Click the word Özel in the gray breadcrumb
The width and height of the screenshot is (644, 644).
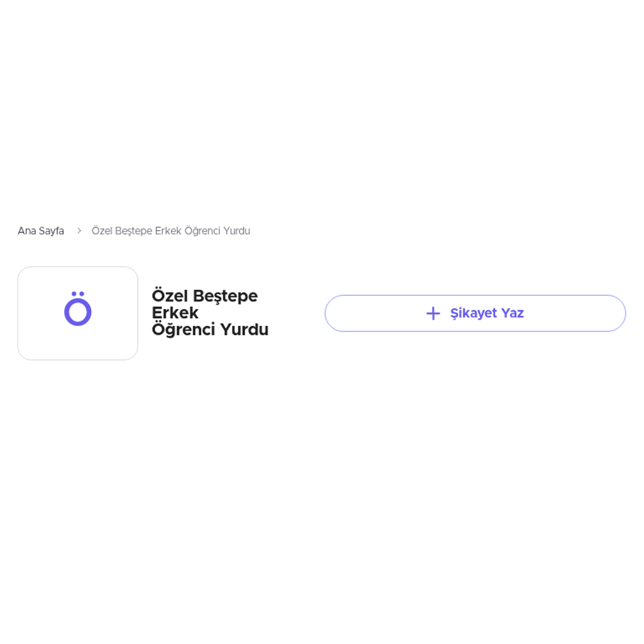(x=102, y=231)
